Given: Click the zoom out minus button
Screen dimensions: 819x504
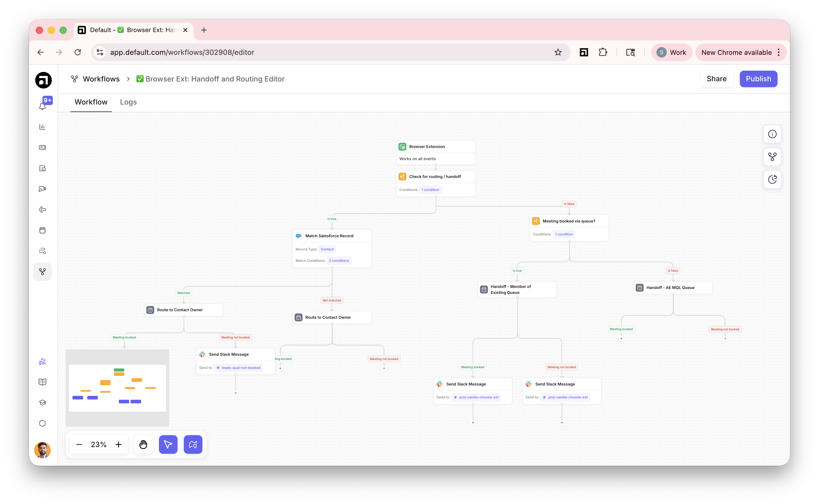Looking at the screenshot, I should pos(79,444).
